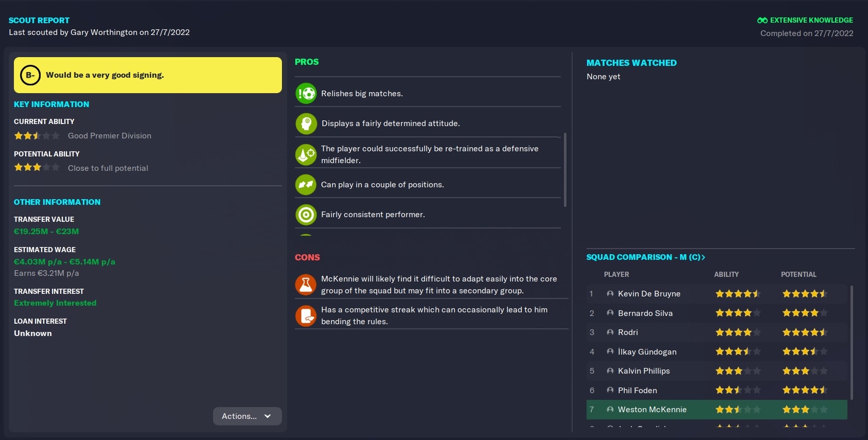Click Bernardo Silva's player icon
The height and width of the screenshot is (440, 868).
click(x=610, y=313)
